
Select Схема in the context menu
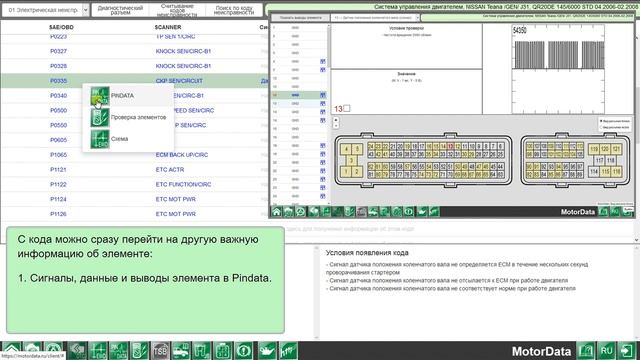coord(128,139)
